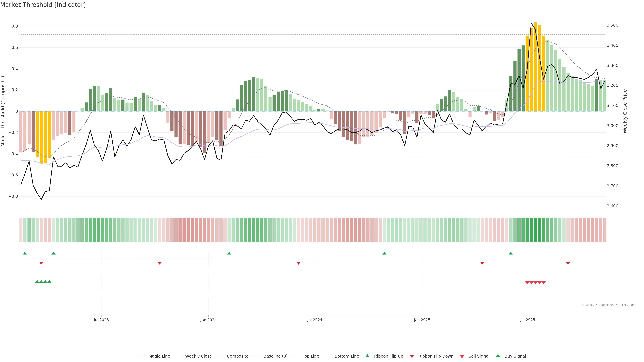Click the Buy Signal legend triangle icon
This screenshot has width=644, height=362.
point(498,356)
